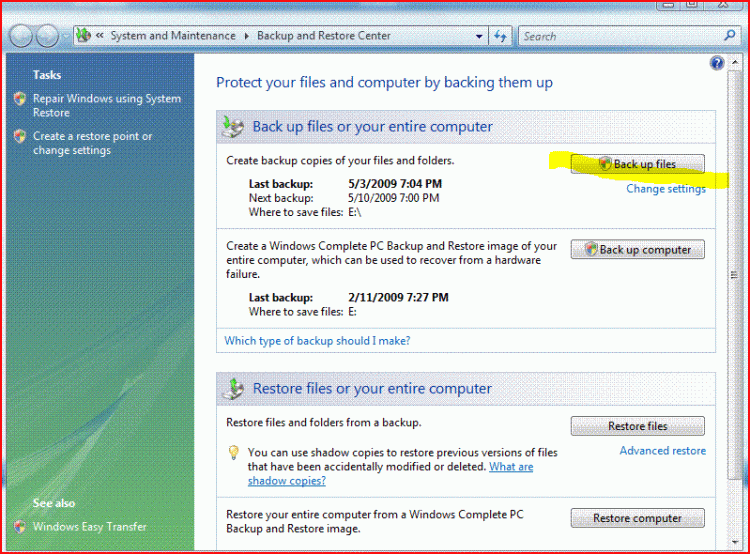The height and width of the screenshot is (554, 750).
Task: Open the Windows Easy Transfer link
Action: (89, 526)
